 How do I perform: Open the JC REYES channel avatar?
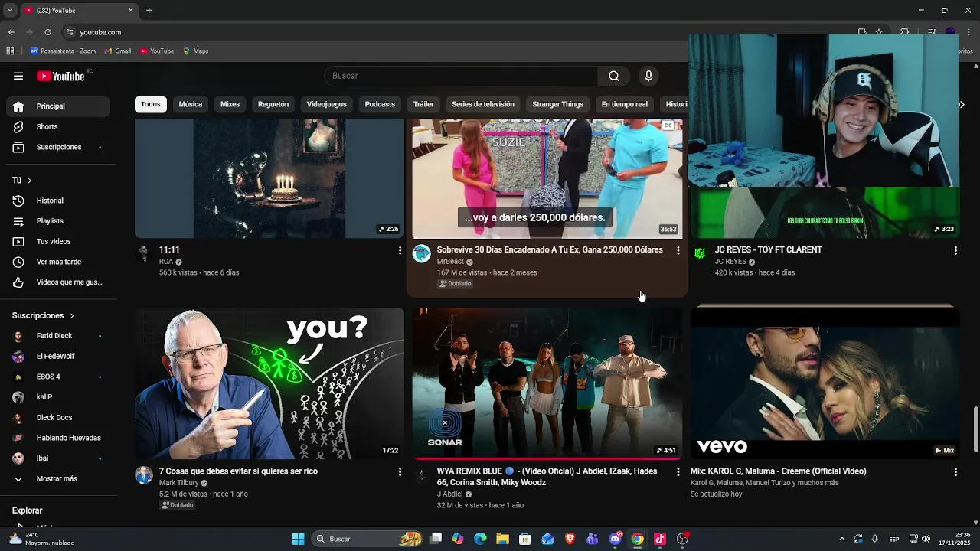pyautogui.click(x=700, y=253)
